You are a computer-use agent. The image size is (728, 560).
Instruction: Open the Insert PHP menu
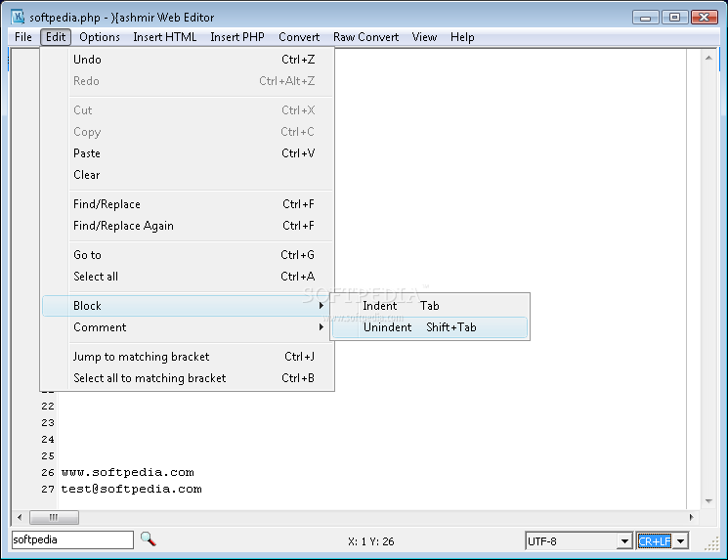[x=237, y=37]
